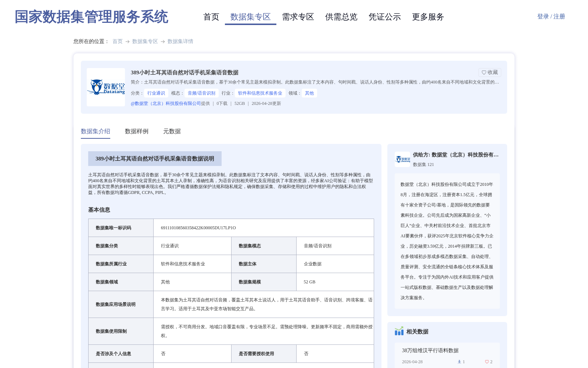
Task: Click the 数据集应用场景说明 table label
Action: tap(116, 304)
